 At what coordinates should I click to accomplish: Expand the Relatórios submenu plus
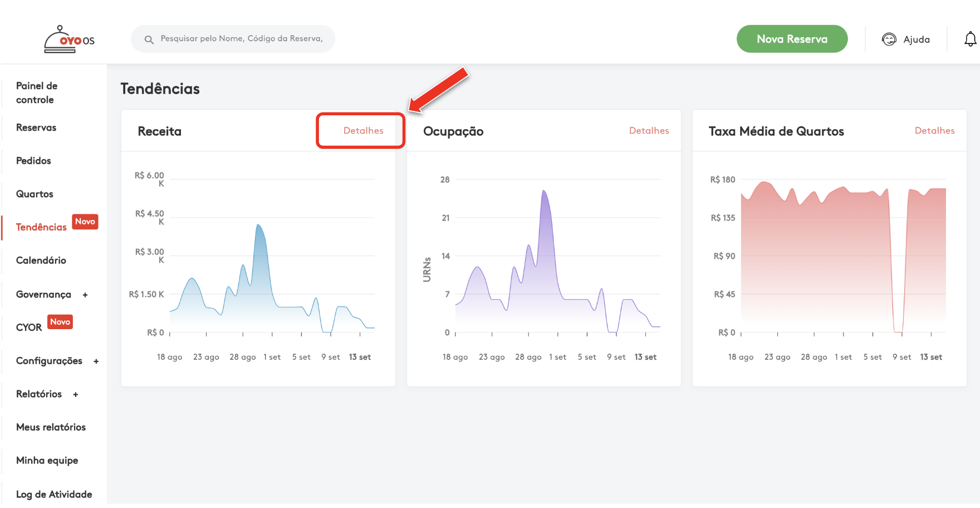click(76, 395)
